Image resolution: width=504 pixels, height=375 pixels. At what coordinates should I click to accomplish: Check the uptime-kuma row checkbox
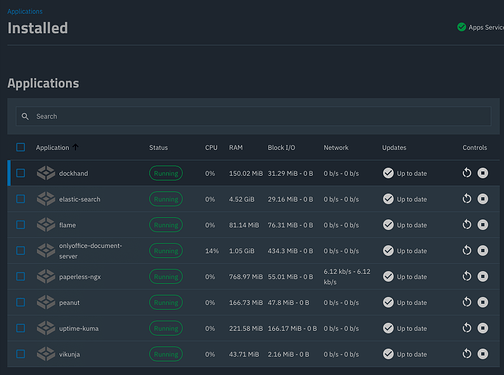point(21,328)
